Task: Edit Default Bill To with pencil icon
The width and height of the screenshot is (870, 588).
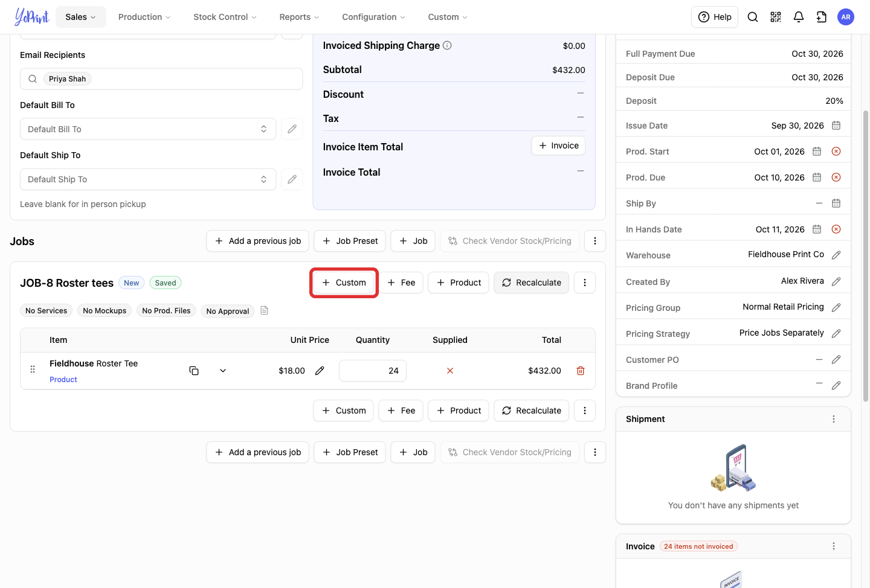Action: [x=292, y=129]
